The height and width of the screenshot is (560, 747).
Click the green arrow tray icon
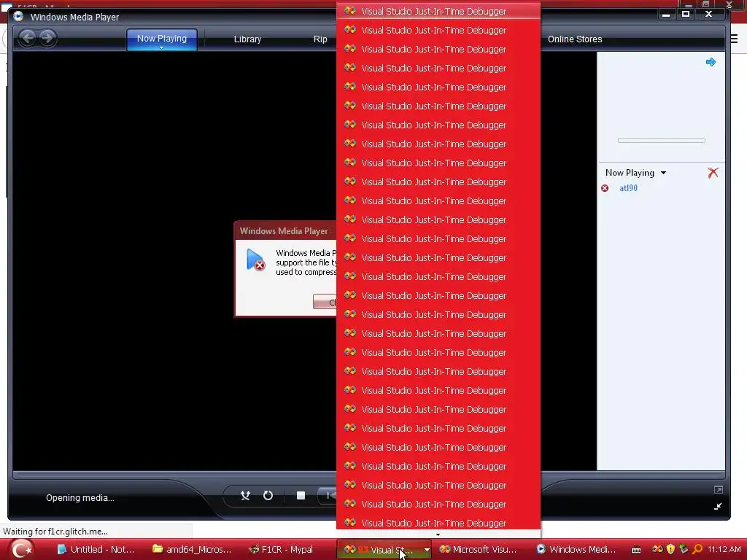[684, 549]
